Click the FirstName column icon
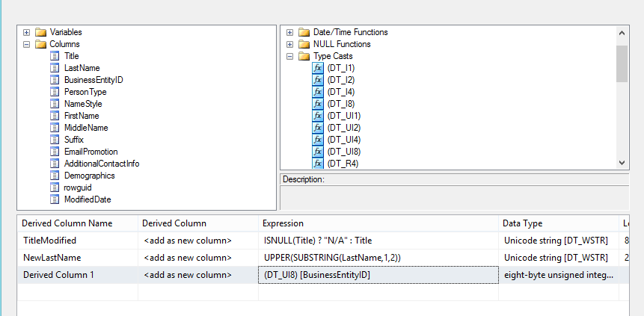644x316 pixels. pos(55,115)
